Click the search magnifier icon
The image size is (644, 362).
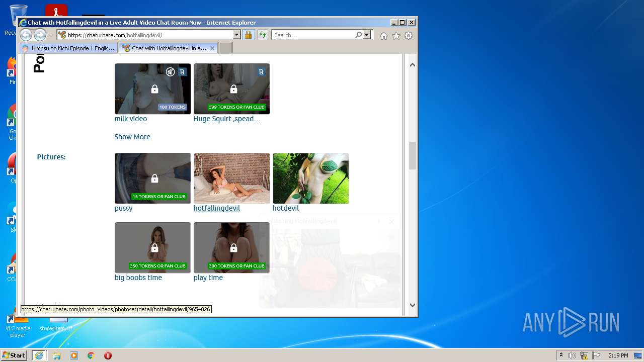(x=358, y=35)
